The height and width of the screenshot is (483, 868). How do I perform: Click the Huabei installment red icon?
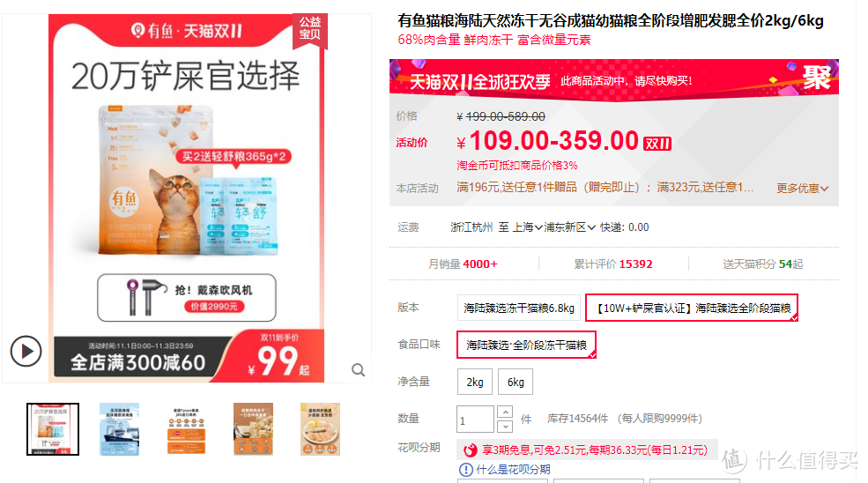470,450
